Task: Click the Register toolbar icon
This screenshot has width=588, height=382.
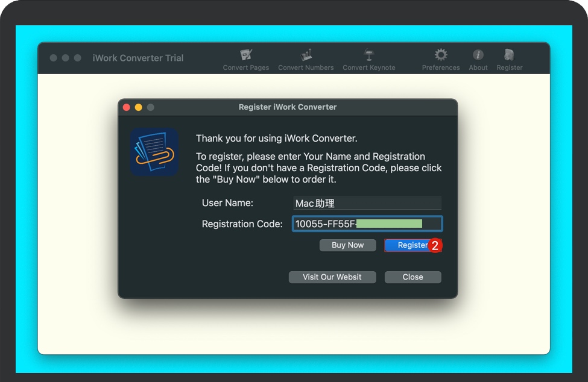Action: click(509, 55)
